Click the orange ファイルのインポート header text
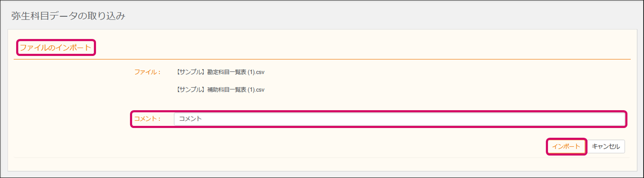644x178 pixels. [56, 47]
